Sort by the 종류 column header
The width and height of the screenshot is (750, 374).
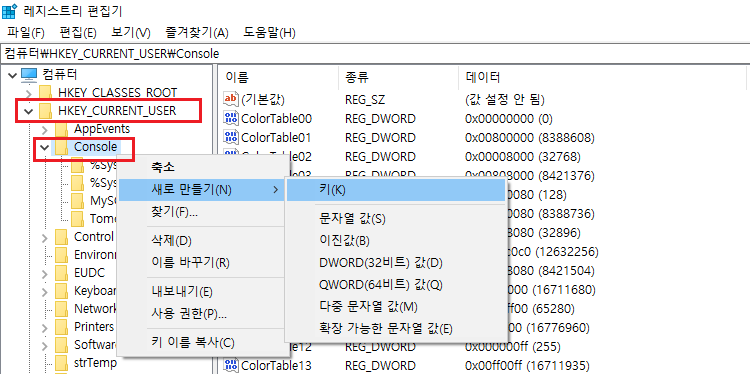point(398,77)
